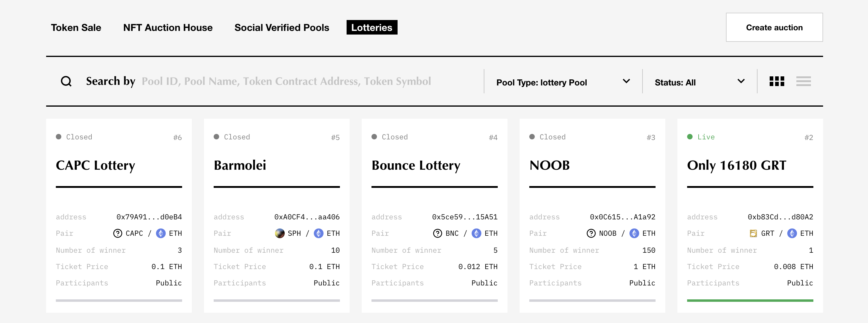Open the Only 16180 GRT lottery
The image size is (868, 323).
point(736,165)
